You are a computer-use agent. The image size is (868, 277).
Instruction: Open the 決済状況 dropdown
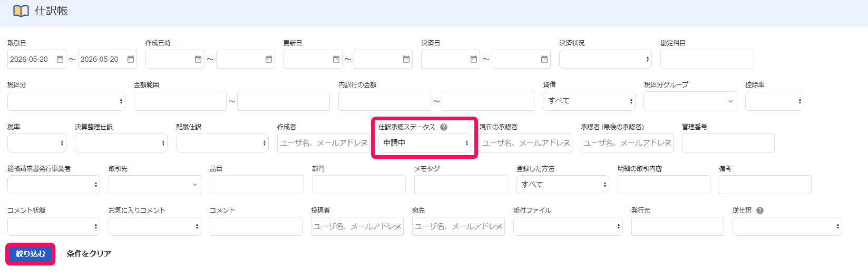605,59
